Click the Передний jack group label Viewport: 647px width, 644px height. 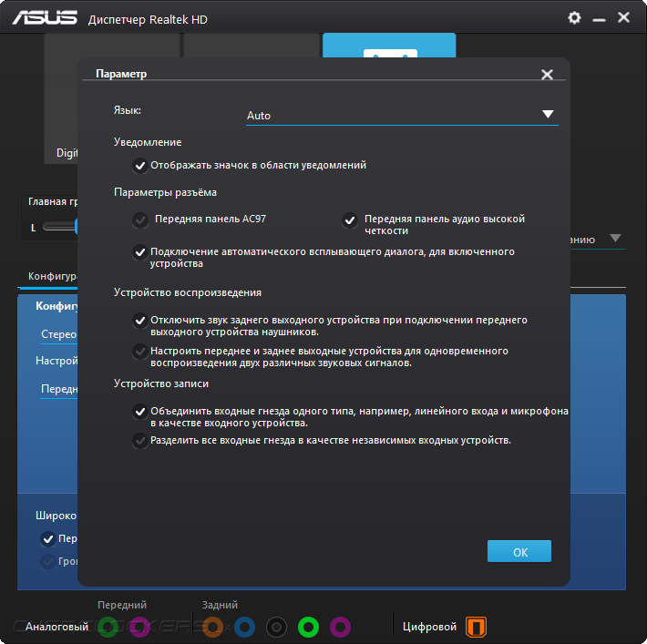point(122,605)
